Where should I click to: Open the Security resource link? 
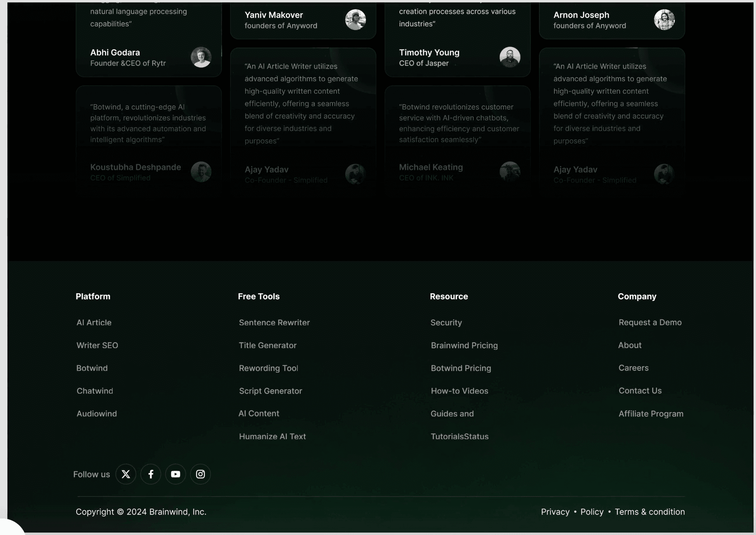coord(446,322)
